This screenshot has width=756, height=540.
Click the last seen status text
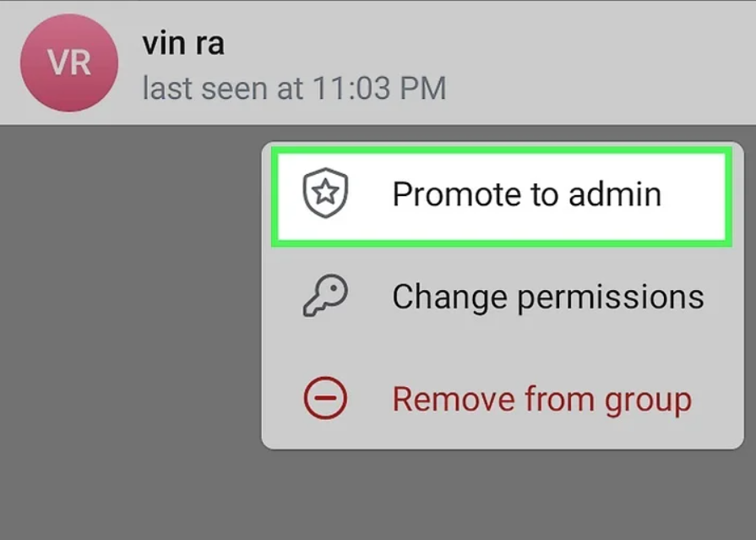tap(293, 87)
